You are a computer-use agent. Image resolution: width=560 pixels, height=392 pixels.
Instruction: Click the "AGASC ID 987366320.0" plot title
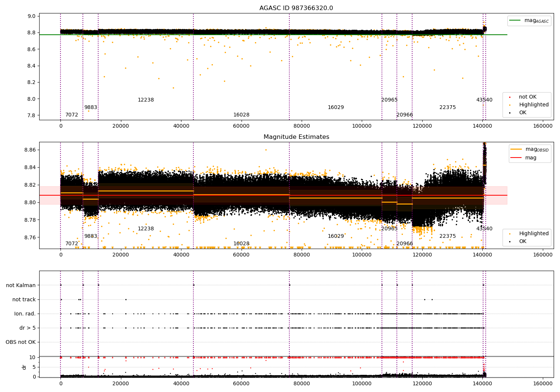pos(296,8)
